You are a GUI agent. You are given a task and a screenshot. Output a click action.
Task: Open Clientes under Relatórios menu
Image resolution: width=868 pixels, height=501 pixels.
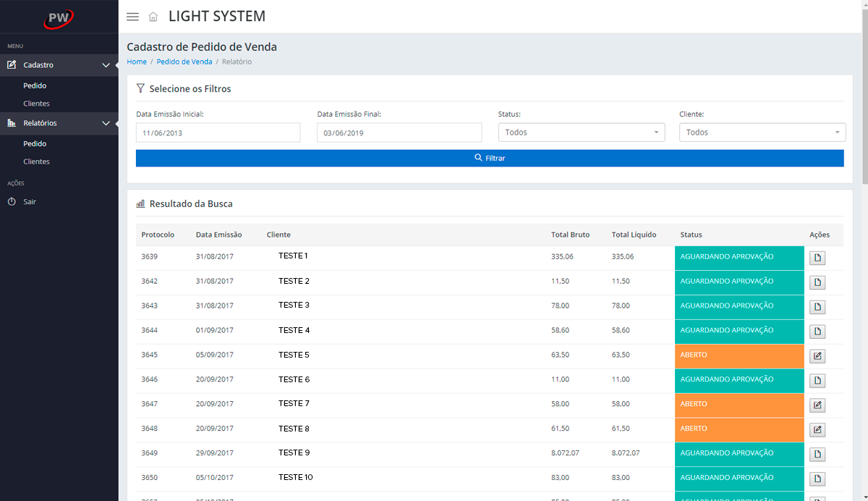click(37, 161)
